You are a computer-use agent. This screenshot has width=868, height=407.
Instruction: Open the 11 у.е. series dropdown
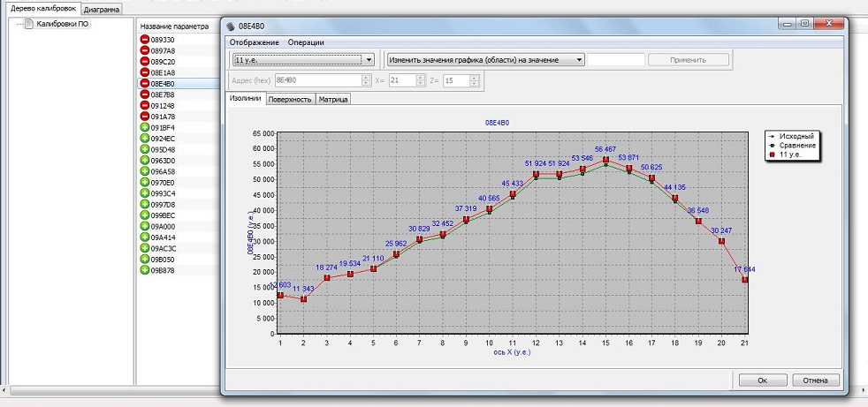(302, 60)
